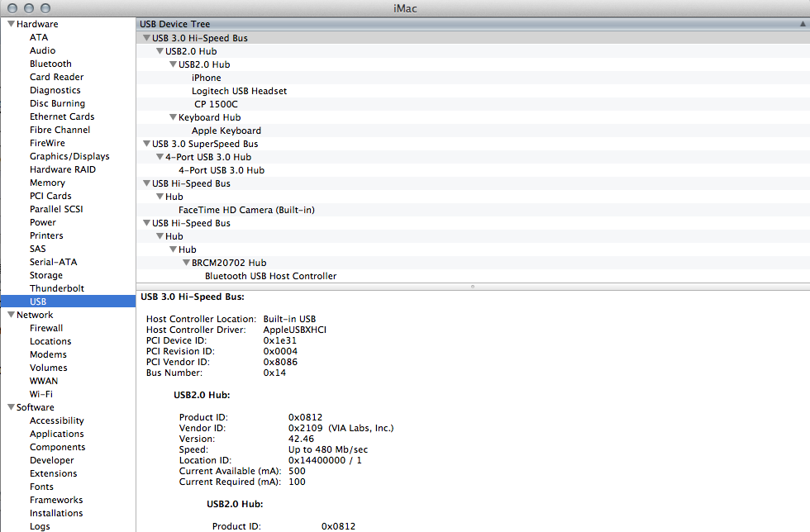Select the highlighted USB sidebar item
The height and width of the screenshot is (532, 810).
[68, 302]
